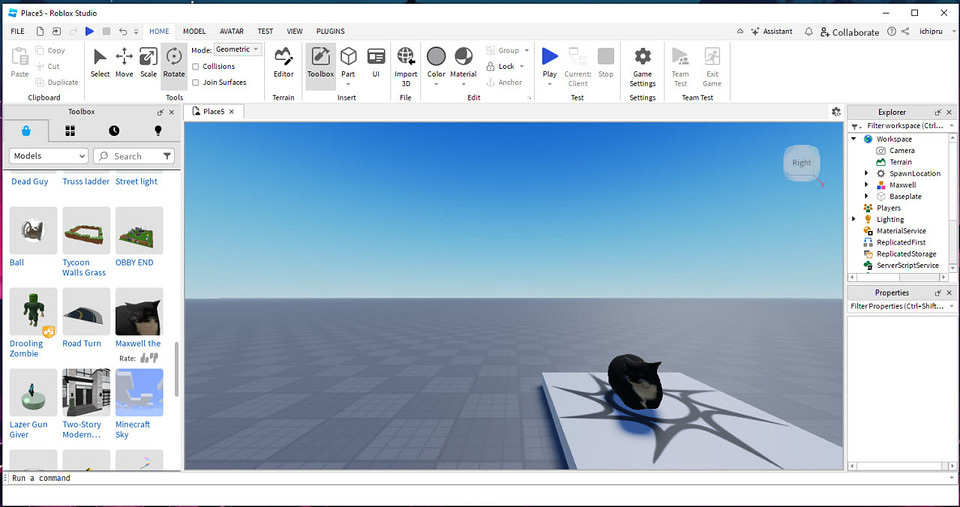Toggle Join Surfaces checkbox
This screenshot has width=960, height=507.
point(195,82)
